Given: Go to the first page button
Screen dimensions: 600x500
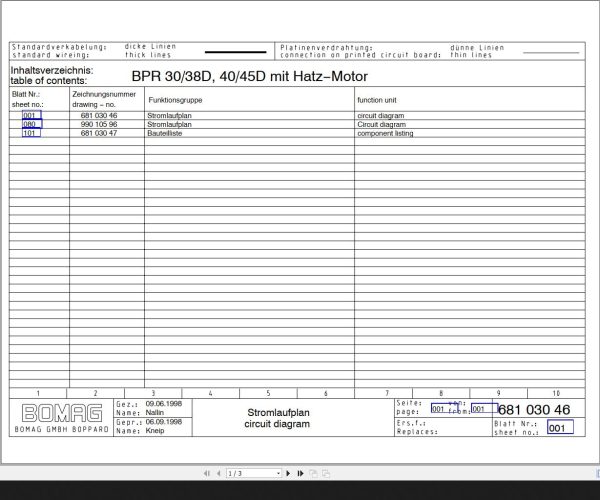Looking at the screenshot, I should pos(207,473).
